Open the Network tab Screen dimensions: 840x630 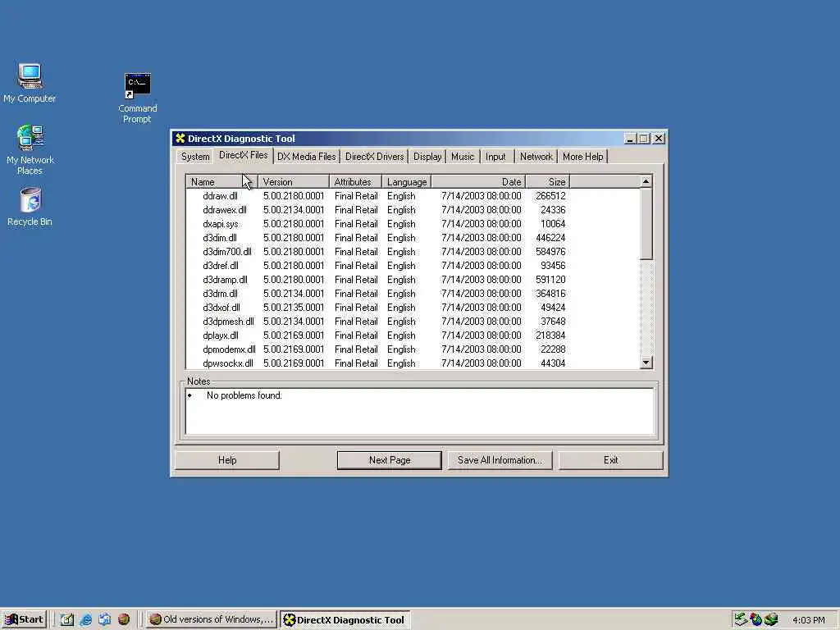tap(536, 157)
